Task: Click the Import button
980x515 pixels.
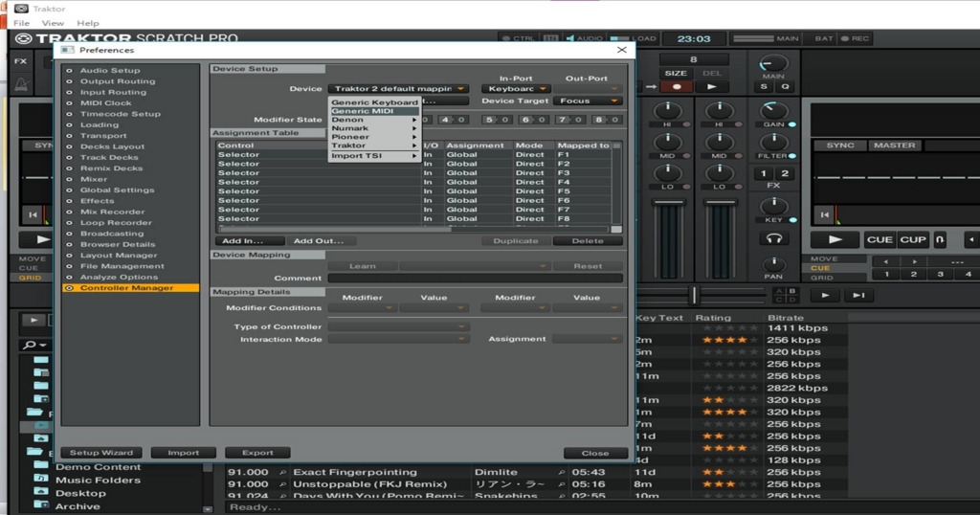Action: [183, 453]
